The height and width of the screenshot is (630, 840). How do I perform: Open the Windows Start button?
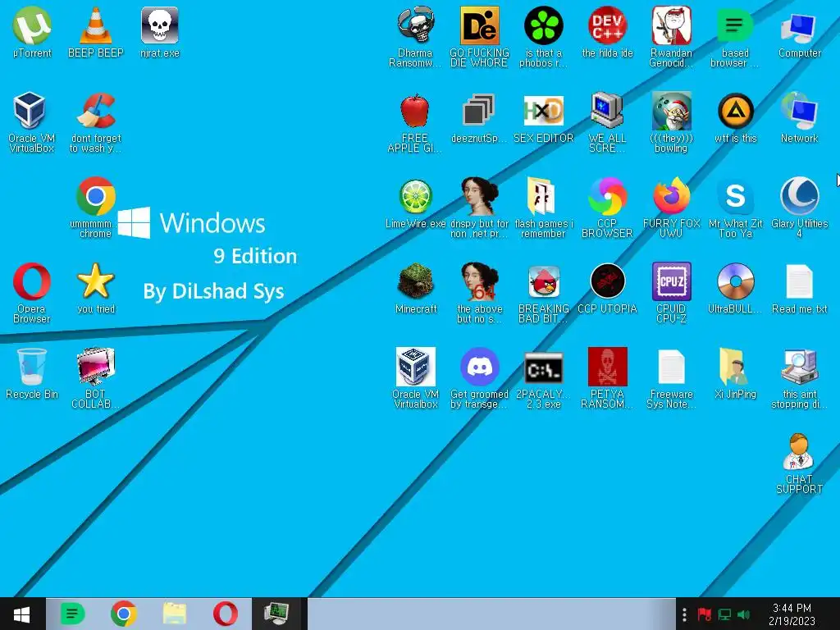point(22,614)
